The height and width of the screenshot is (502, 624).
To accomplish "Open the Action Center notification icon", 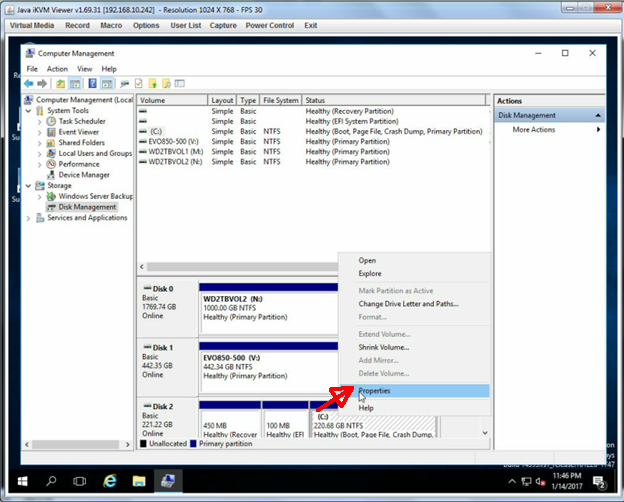I will [x=599, y=482].
